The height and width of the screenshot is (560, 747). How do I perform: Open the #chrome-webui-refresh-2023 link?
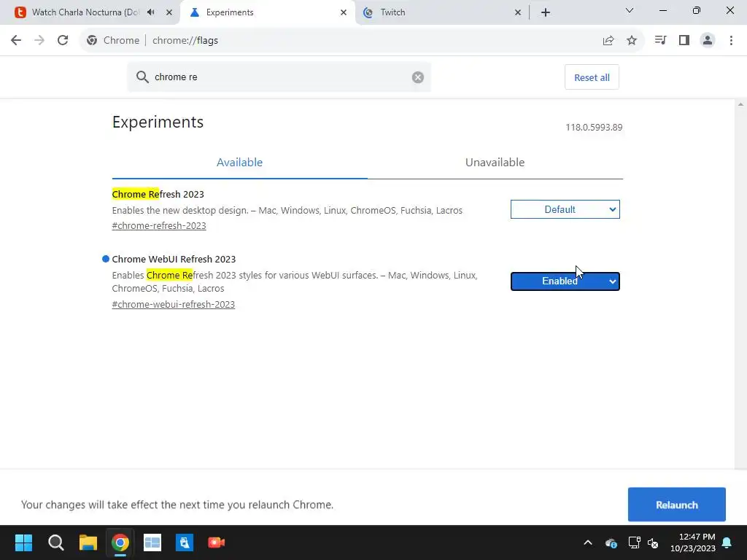point(174,304)
